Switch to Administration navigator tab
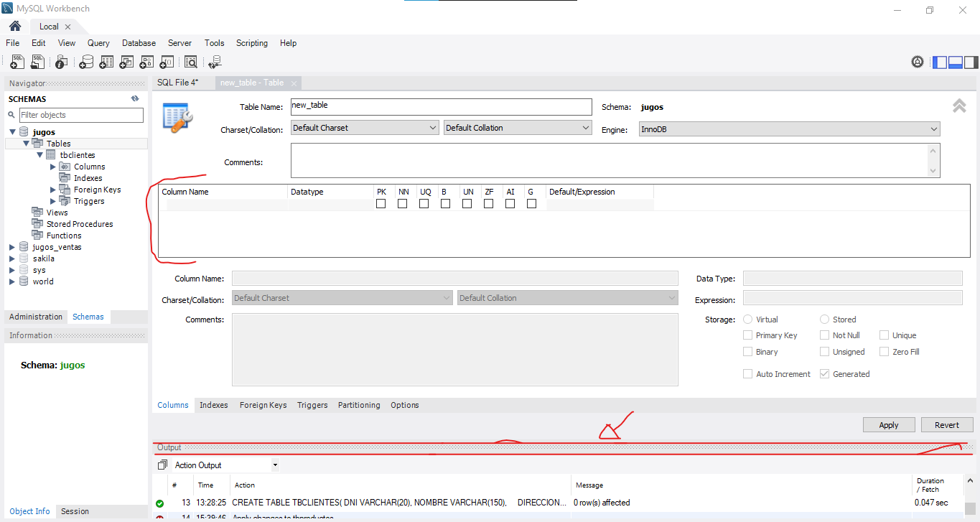The height and width of the screenshot is (522, 980). [36, 317]
